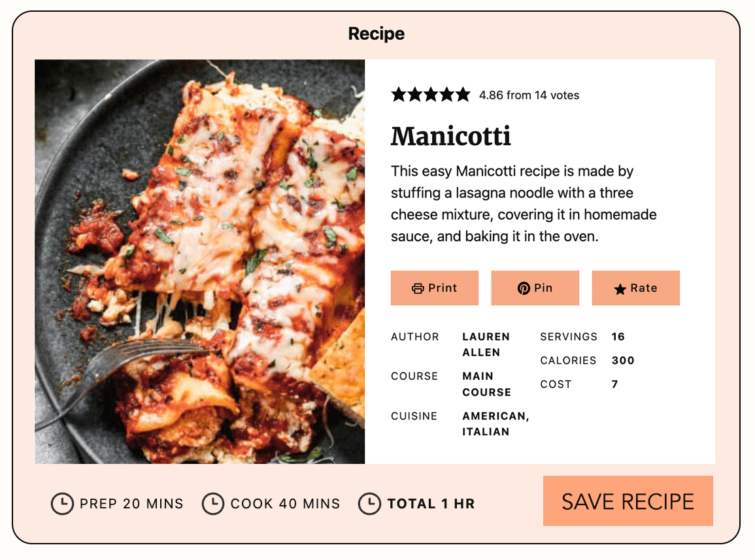
Task: Click the American, Italian cuisine value
Action: tap(495, 424)
